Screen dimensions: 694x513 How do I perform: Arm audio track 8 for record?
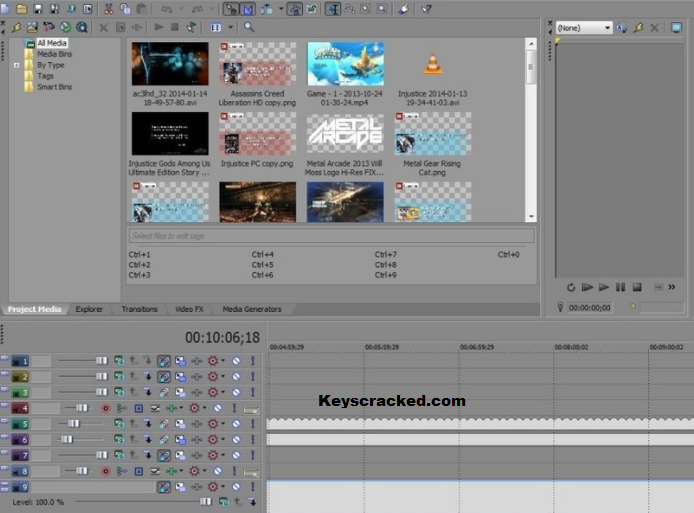coord(105,471)
